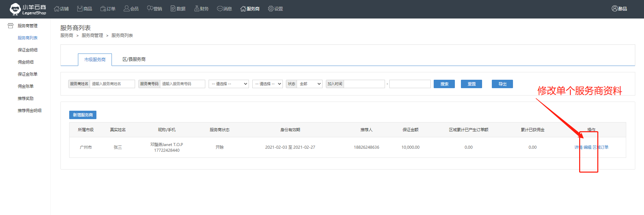Open the 会员 members icon menu
The width and height of the screenshot is (644, 215).
point(127,9)
